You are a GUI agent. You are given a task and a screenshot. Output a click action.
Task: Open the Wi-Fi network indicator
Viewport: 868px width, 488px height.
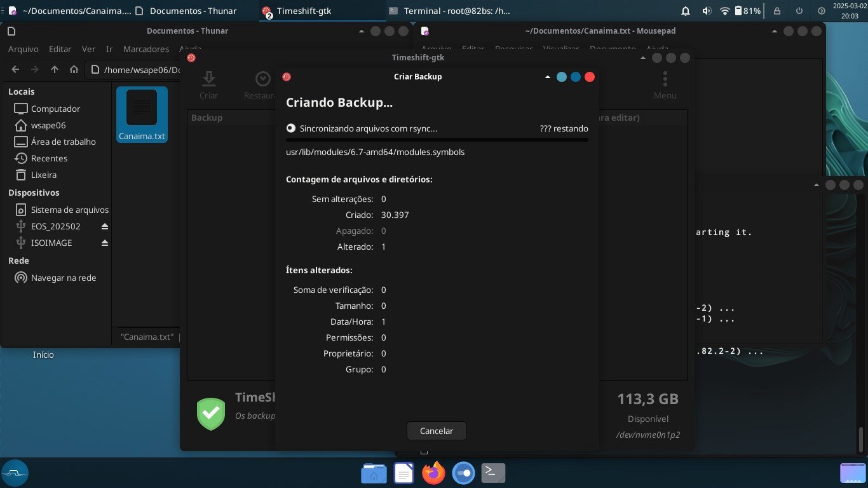[725, 11]
